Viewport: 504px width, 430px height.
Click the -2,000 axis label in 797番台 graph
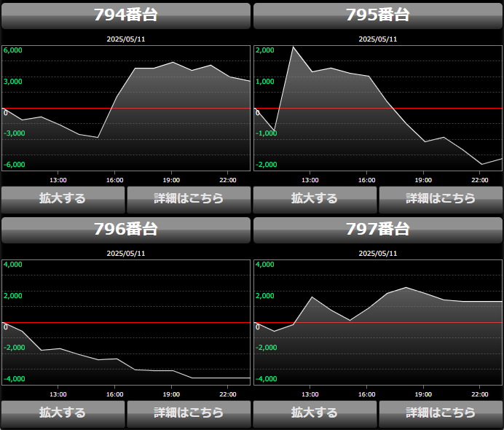pos(266,348)
